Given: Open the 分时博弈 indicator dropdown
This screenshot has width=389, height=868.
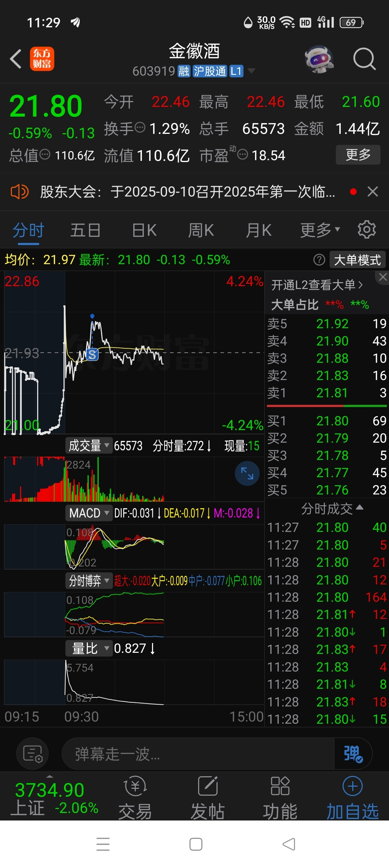Looking at the screenshot, I should click(89, 580).
